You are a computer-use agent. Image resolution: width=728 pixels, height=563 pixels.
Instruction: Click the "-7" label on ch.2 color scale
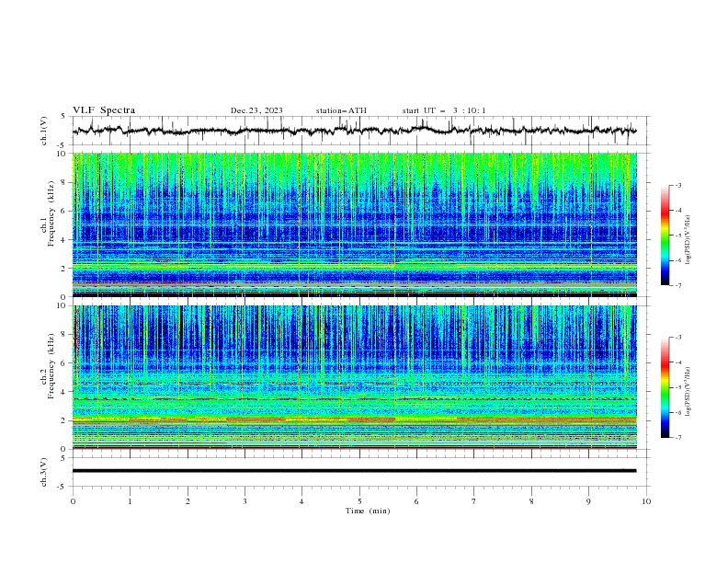click(x=677, y=438)
